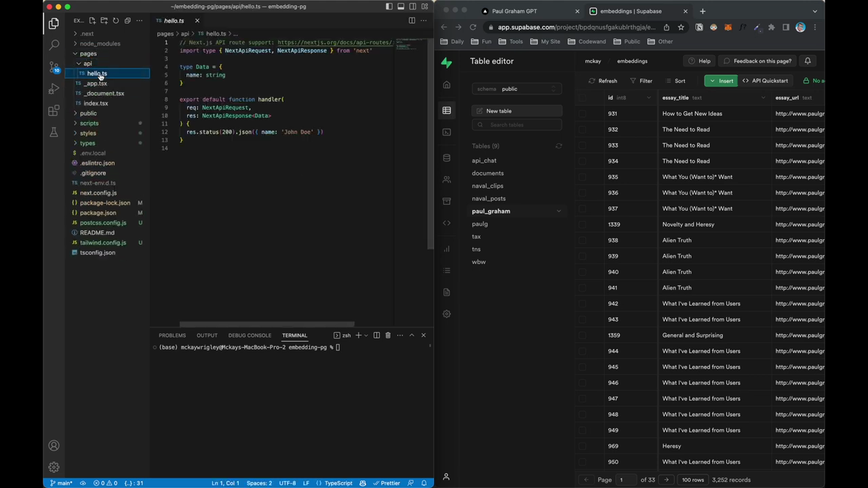This screenshot has height=488, width=868.
Task: Click the Filter button in table toolbar
Action: [x=641, y=81]
